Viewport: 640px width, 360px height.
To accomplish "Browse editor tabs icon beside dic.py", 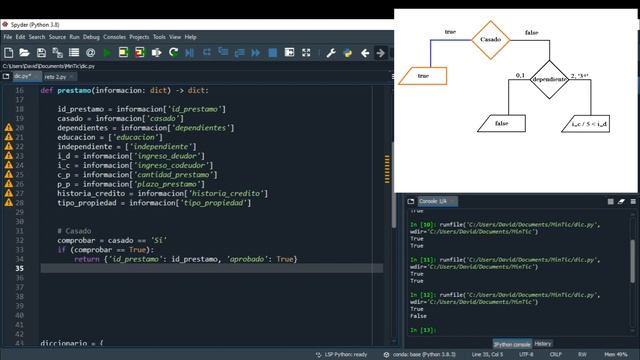I will tap(6, 76).
